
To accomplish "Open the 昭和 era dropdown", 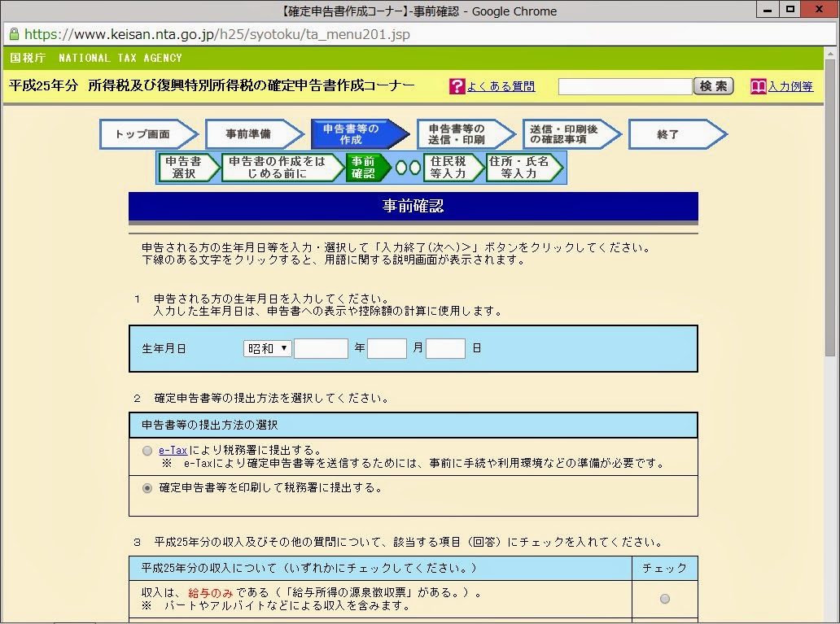I will click(x=266, y=347).
